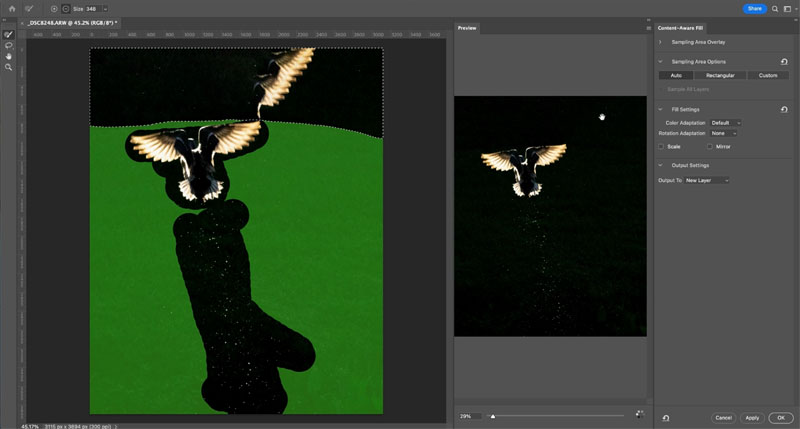The image size is (800, 429).
Task: Reset Fill Settings to default
Action: coord(784,109)
